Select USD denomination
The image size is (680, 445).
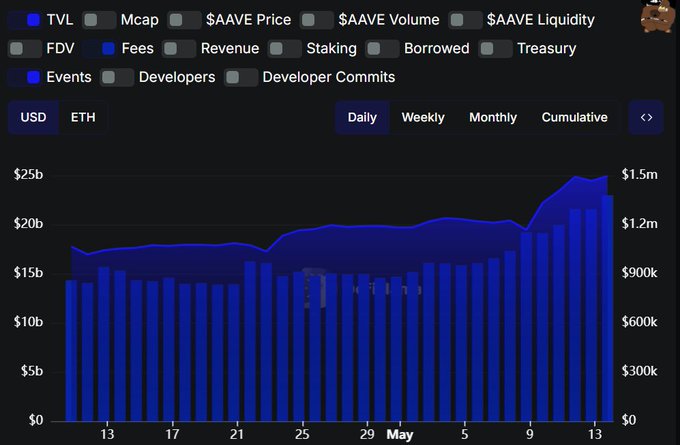coord(33,118)
